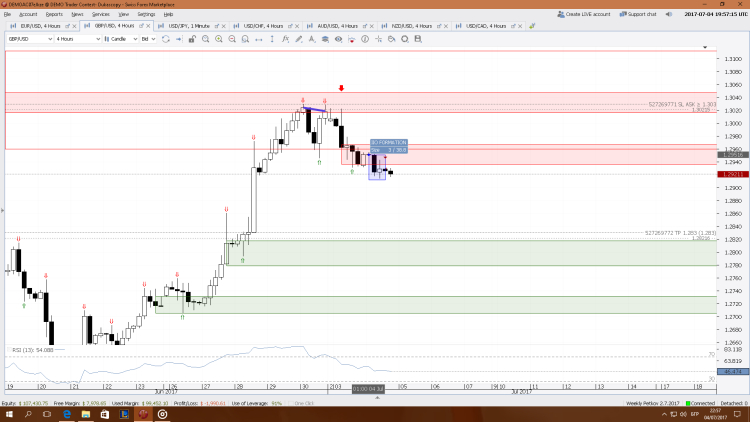The image size is (750, 422).
Task: Open the 4 Hours period dropdown
Action: pyautogui.click(x=77, y=39)
